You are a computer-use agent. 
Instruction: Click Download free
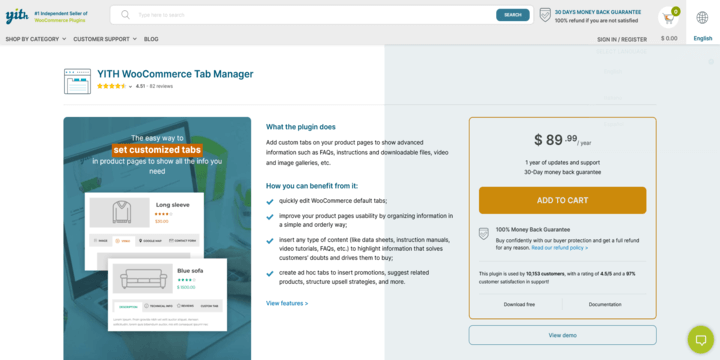click(519, 304)
